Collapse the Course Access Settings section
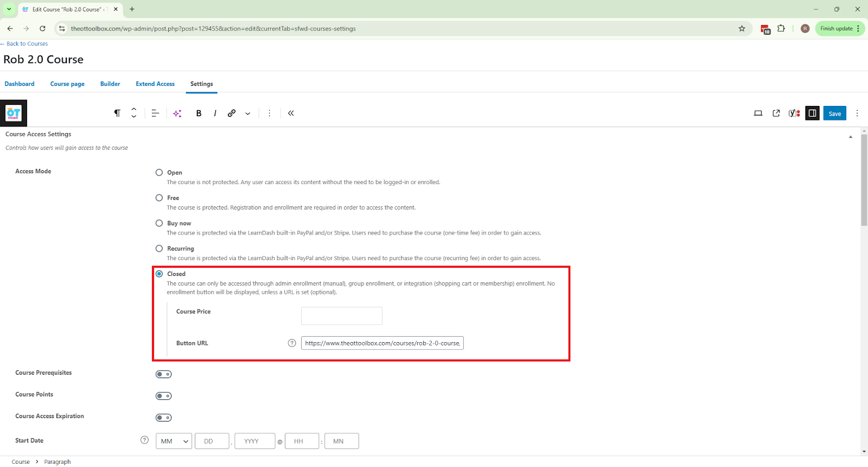Screen dimensions: 868x467 coord(850,136)
